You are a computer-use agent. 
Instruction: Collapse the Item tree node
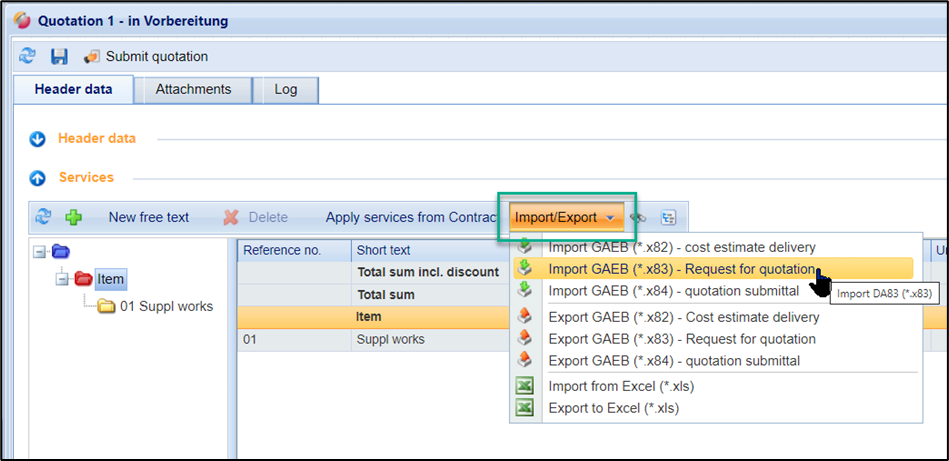(x=62, y=279)
